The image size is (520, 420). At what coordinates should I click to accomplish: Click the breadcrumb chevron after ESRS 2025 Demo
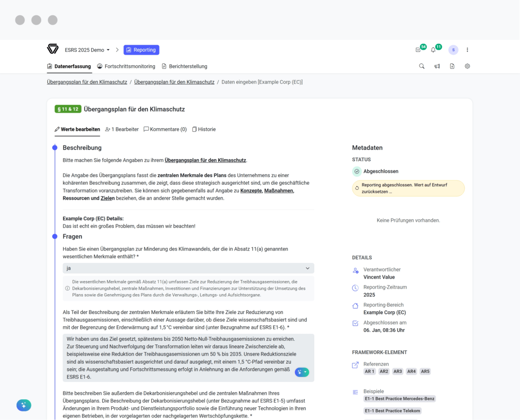117,50
